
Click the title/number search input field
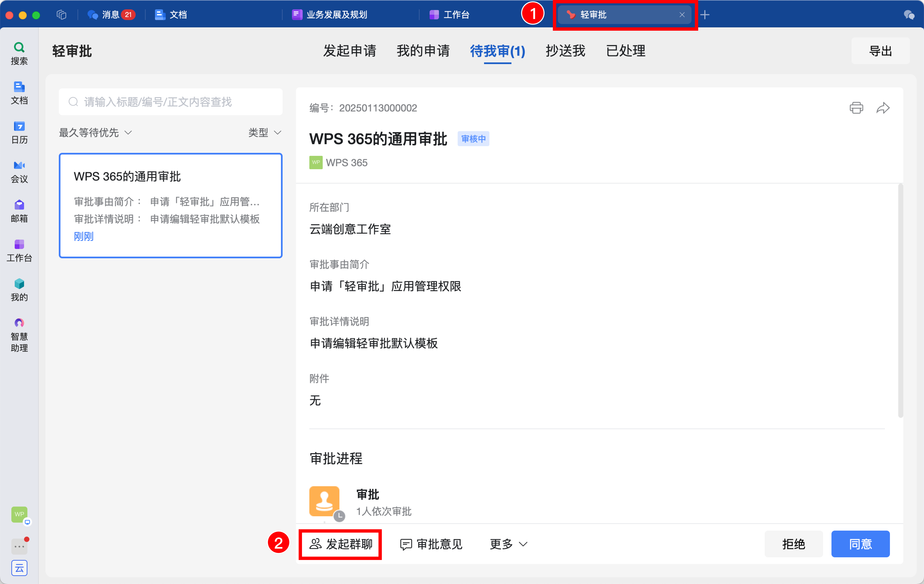click(x=171, y=102)
